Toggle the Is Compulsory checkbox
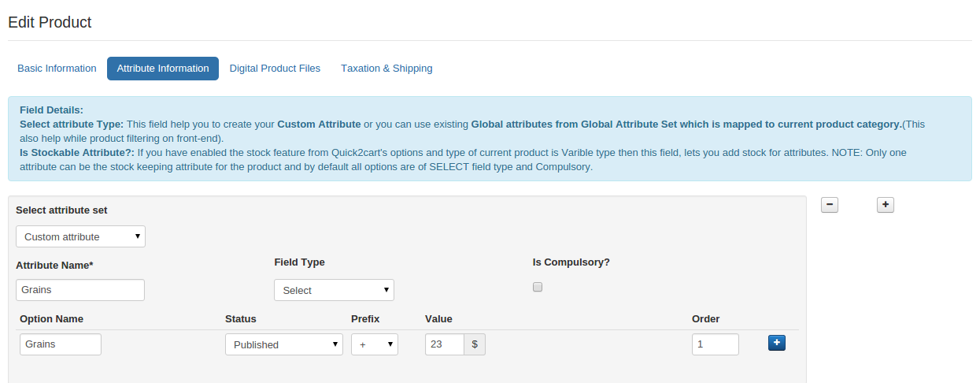The height and width of the screenshot is (383, 980). click(x=538, y=287)
